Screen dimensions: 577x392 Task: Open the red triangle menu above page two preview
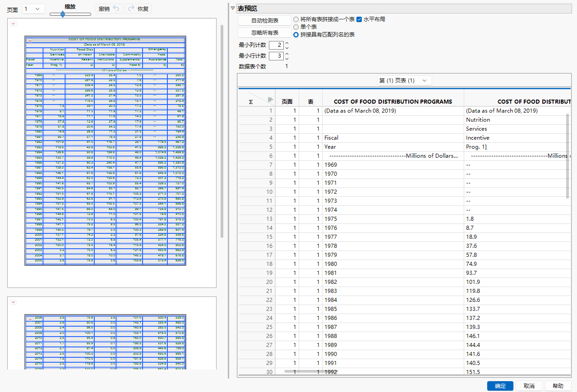coord(13,302)
